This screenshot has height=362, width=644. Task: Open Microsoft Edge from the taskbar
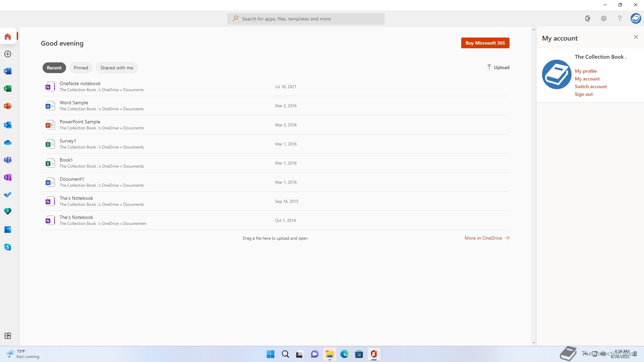(x=344, y=354)
